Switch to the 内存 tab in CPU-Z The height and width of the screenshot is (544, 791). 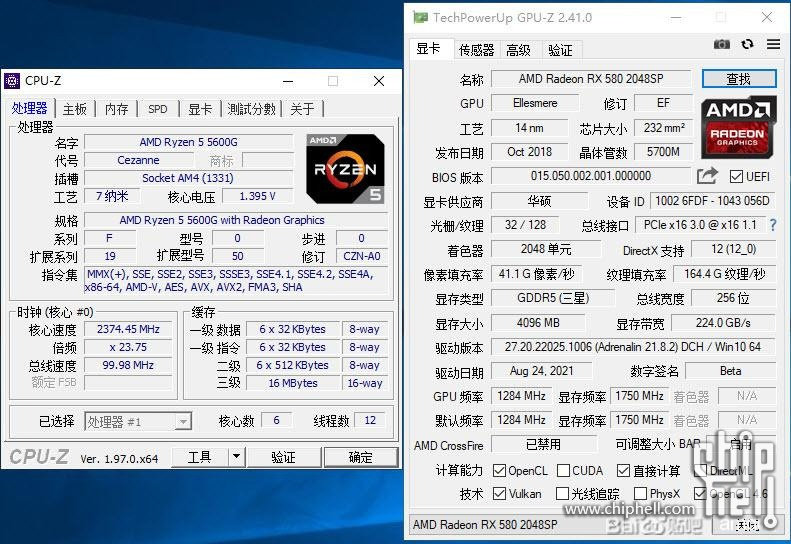coord(117,109)
